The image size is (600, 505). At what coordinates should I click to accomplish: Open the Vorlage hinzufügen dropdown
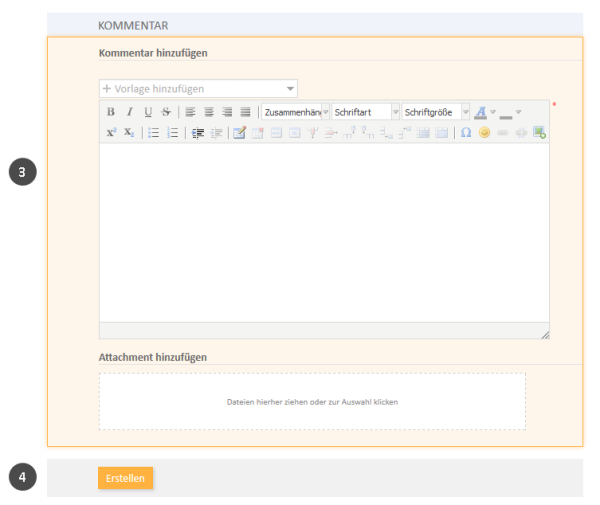point(198,89)
